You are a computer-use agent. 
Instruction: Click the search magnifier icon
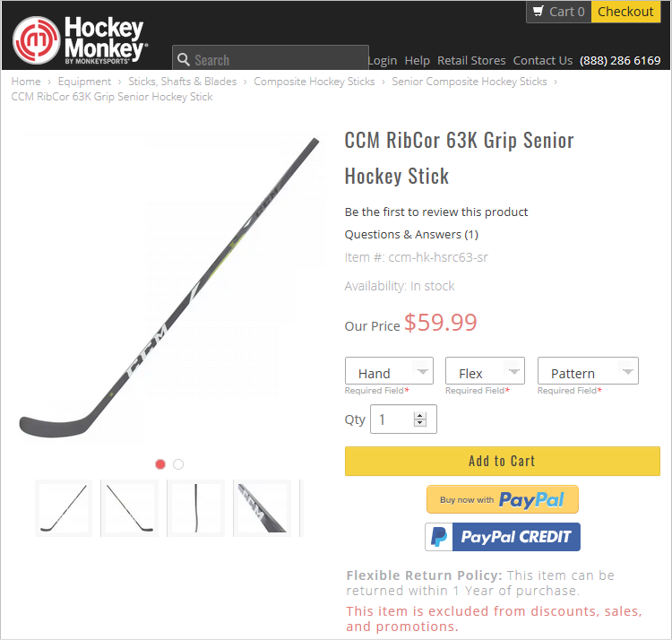click(184, 59)
